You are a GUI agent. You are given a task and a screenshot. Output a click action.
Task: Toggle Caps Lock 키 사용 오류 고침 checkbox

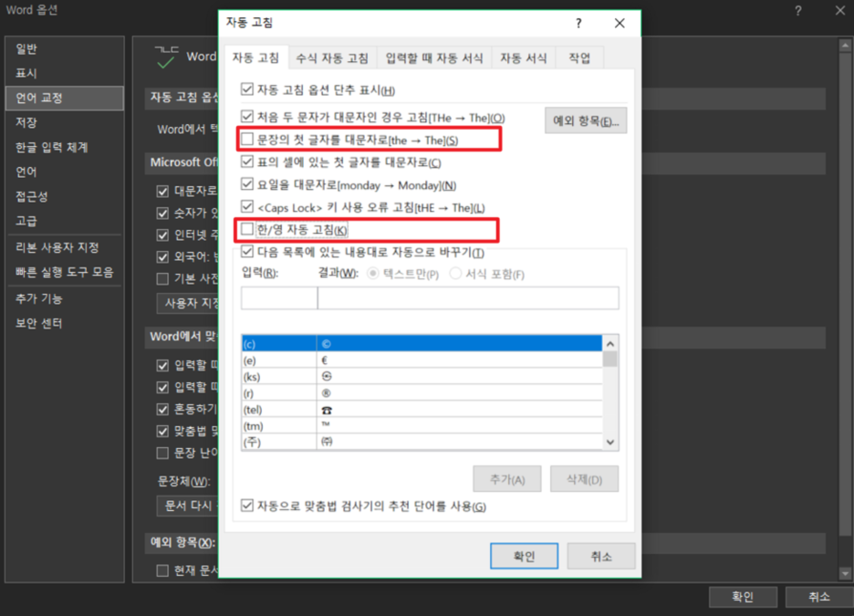coord(247,207)
